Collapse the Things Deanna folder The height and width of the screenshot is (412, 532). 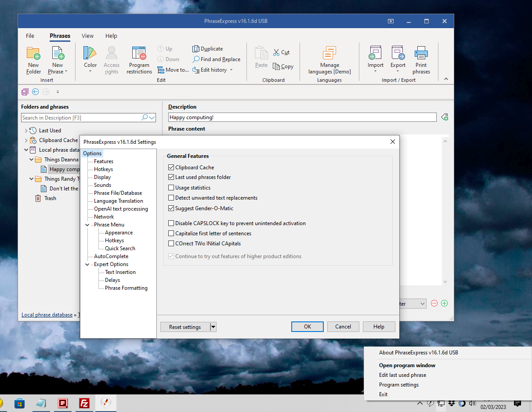[x=31, y=160]
